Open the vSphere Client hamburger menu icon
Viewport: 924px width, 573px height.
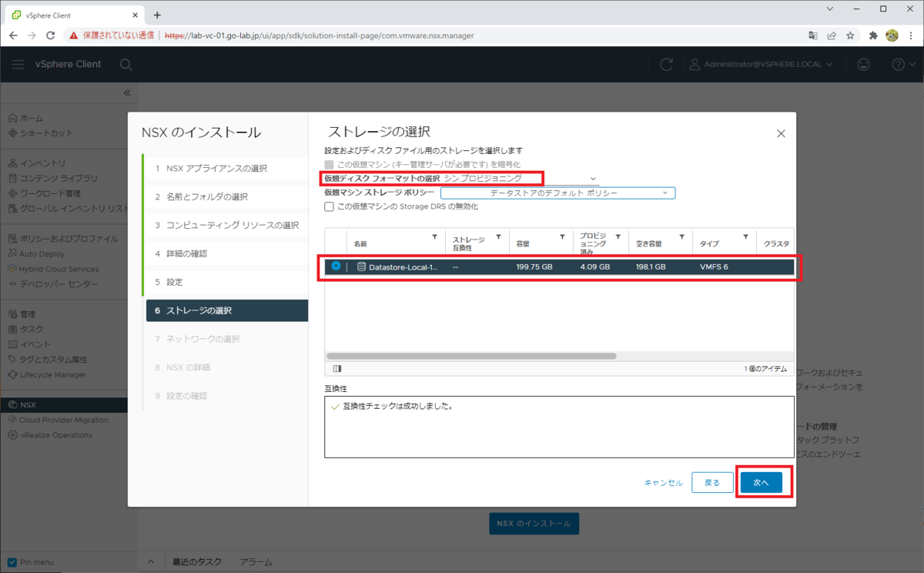(18, 65)
